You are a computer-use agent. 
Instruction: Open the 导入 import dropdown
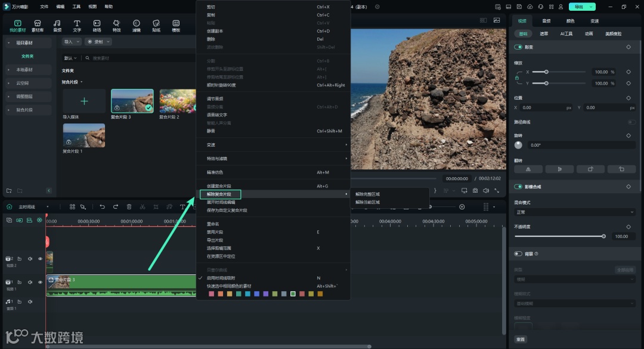[72, 42]
